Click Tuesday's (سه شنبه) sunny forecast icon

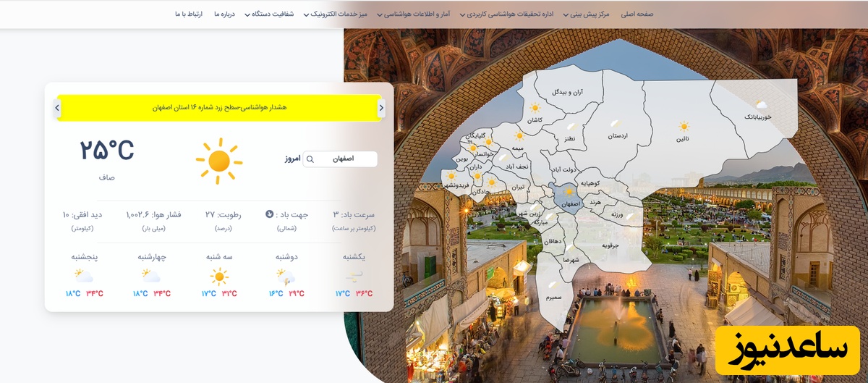tap(218, 277)
